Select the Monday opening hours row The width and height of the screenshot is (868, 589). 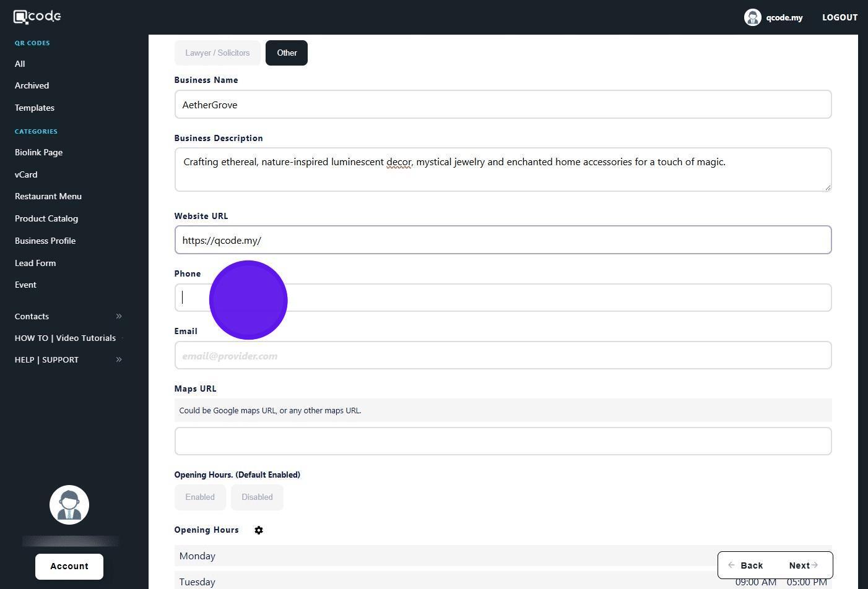coord(503,556)
